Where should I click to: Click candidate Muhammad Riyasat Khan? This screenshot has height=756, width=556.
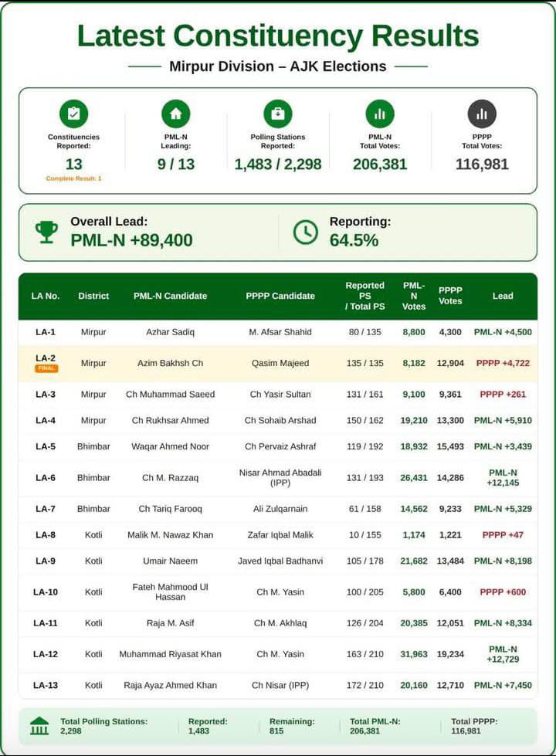tap(170, 654)
